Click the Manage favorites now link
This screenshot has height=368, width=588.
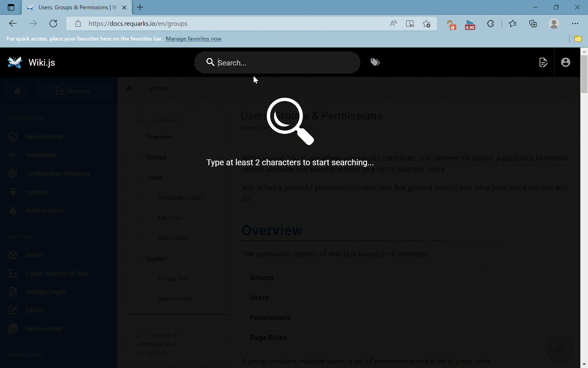click(193, 39)
